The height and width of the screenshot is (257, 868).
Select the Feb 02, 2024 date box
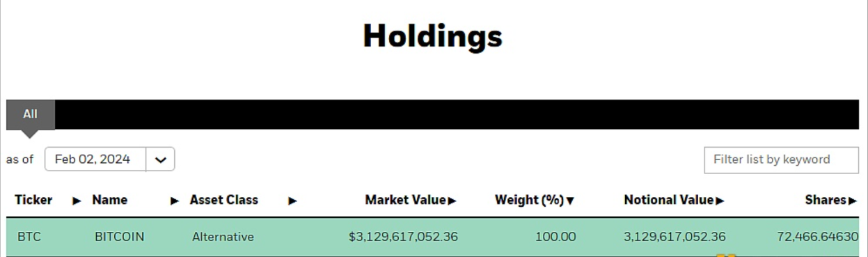pos(95,159)
